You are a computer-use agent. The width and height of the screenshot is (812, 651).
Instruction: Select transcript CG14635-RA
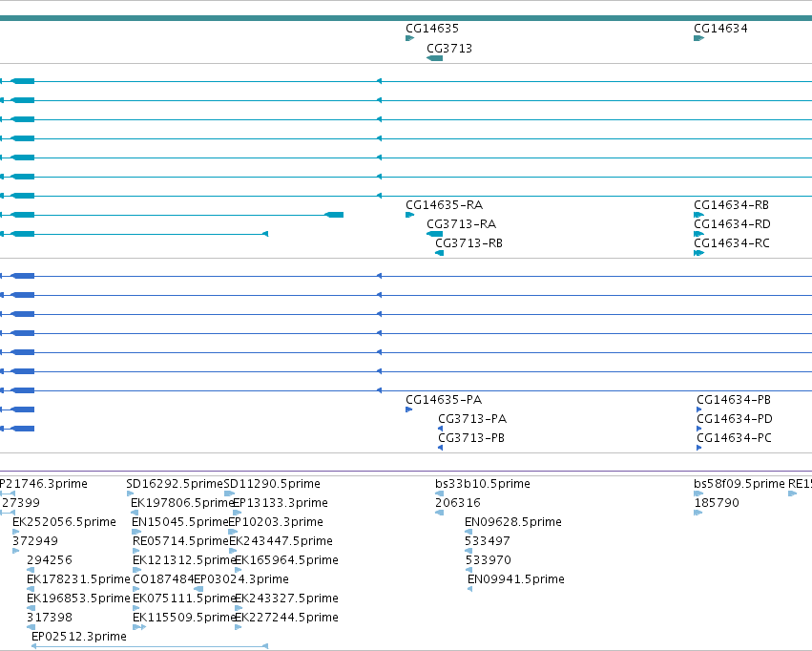(444, 205)
